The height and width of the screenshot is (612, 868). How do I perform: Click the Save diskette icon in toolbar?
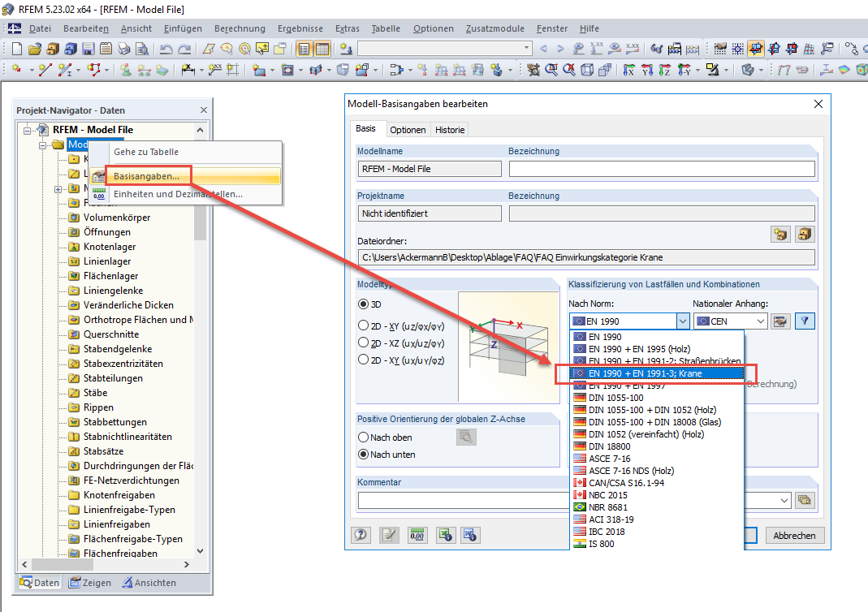point(88,49)
